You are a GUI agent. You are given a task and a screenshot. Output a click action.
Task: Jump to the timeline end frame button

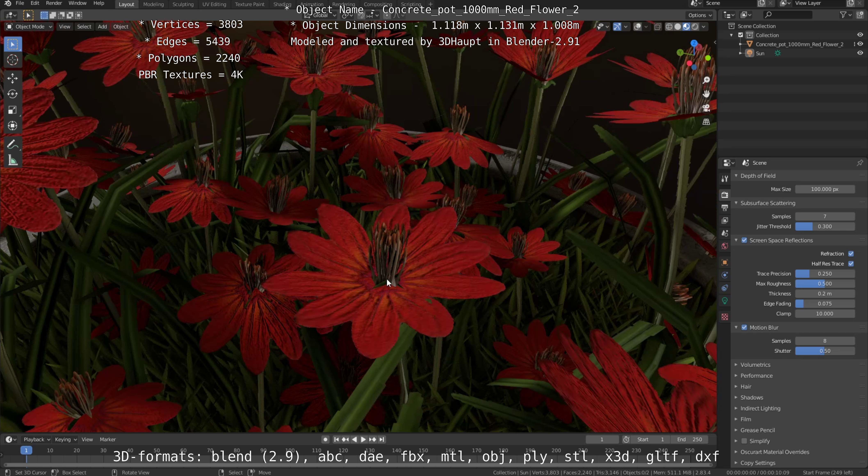[x=381, y=439]
